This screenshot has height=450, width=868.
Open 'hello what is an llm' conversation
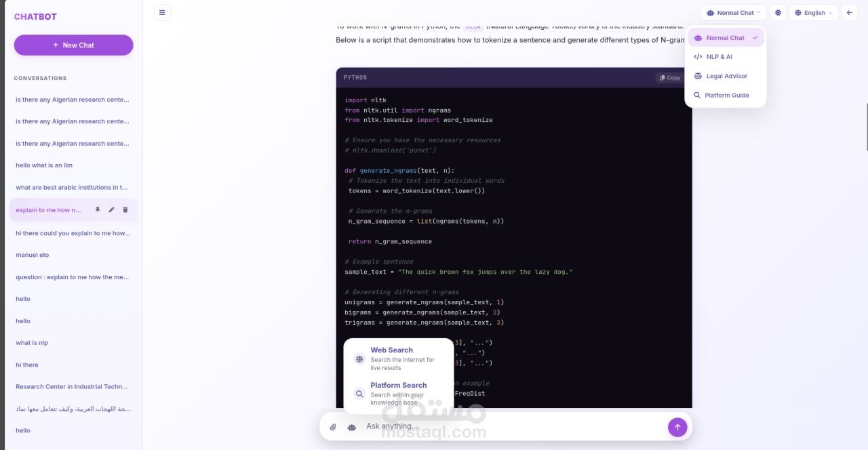click(73, 165)
